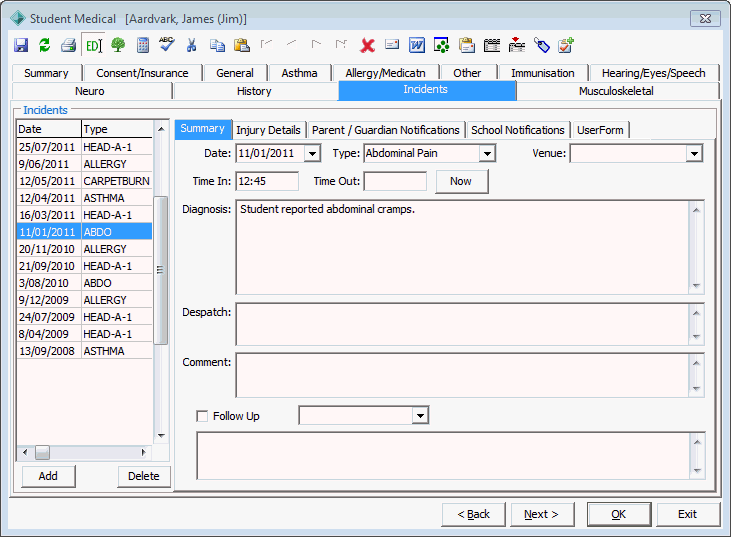Open the General tab

[235, 73]
